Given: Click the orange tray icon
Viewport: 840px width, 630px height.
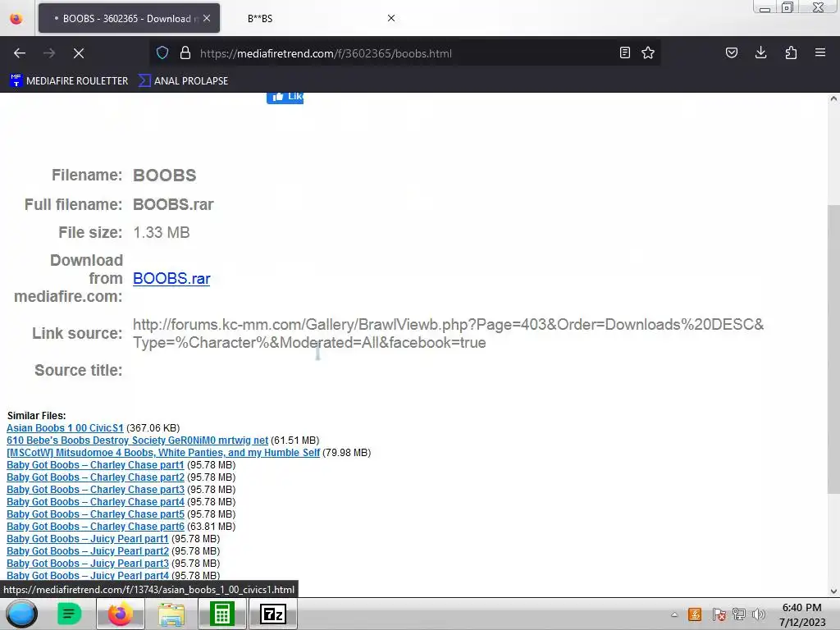Looking at the screenshot, I should point(695,614).
